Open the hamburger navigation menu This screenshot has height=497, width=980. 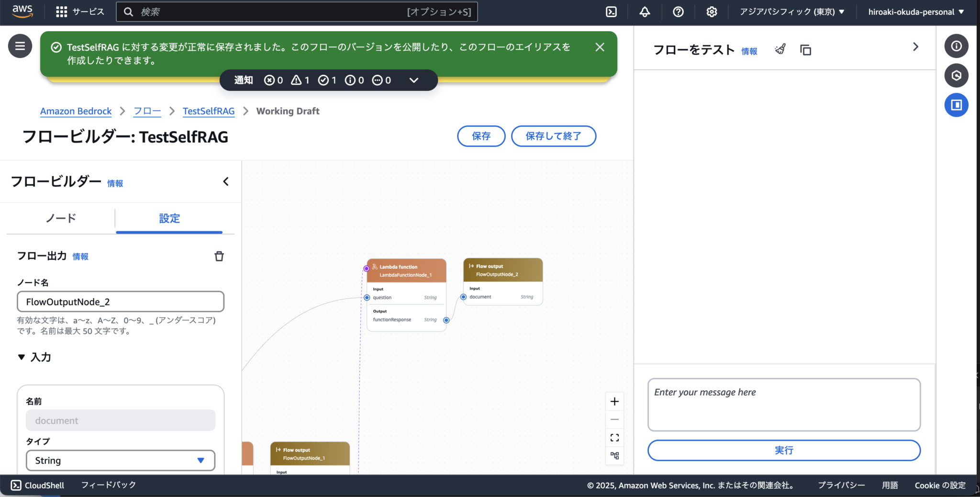(20, 45)
